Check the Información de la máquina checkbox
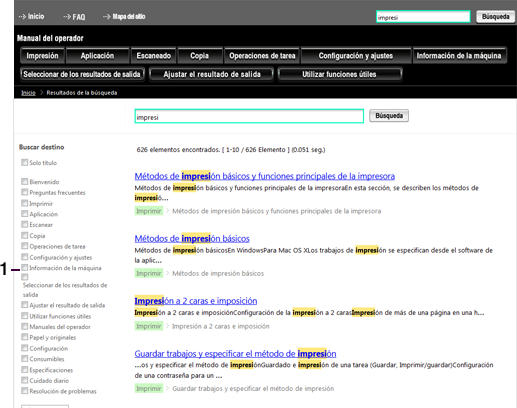The height and width of the screenshot is (408, 517). [24, 267]
